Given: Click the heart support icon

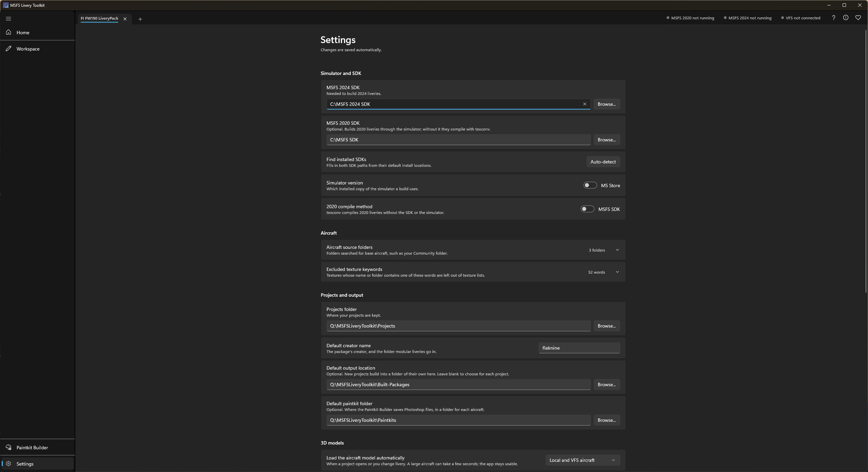Looking at the screenshot, I should click(858, 18).
